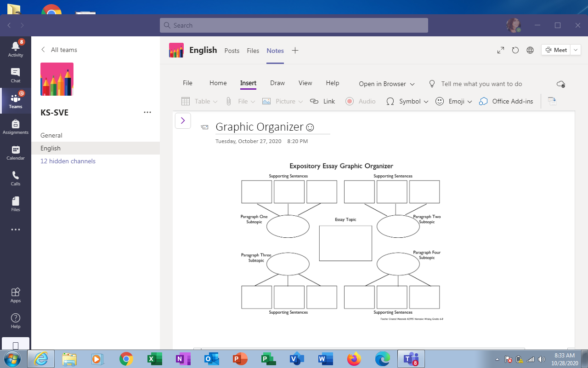Open Office Add-ins
Viewport: 588px width, 368px height.
click(x=506, y=101)
